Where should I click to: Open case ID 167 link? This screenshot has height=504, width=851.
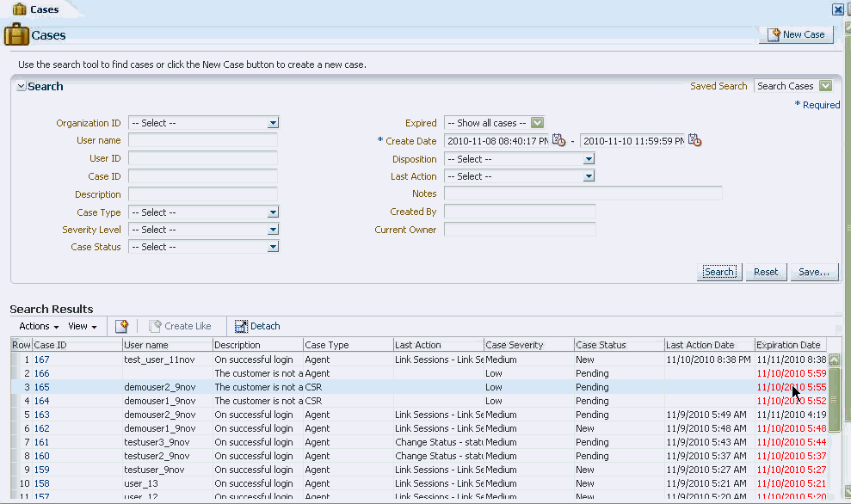coord(42,360)
